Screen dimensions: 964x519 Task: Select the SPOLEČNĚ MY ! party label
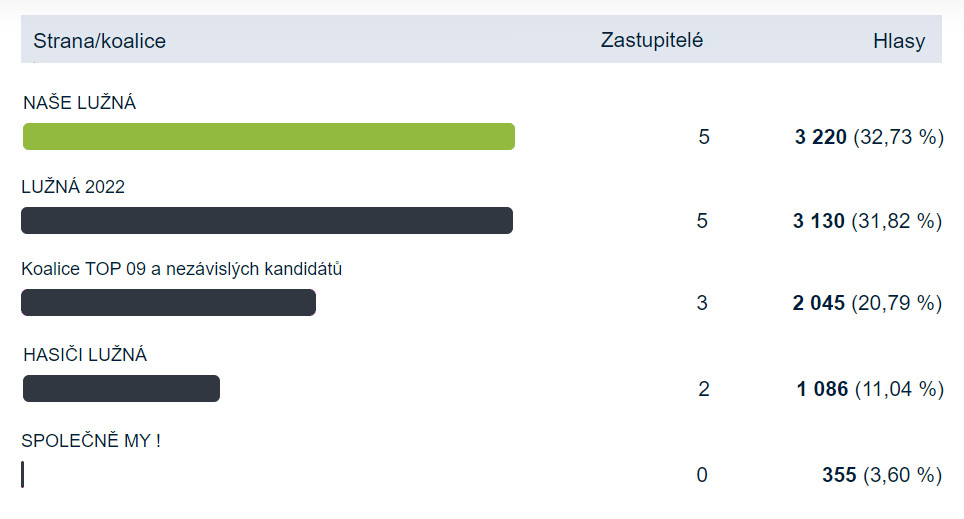[91, 441]
